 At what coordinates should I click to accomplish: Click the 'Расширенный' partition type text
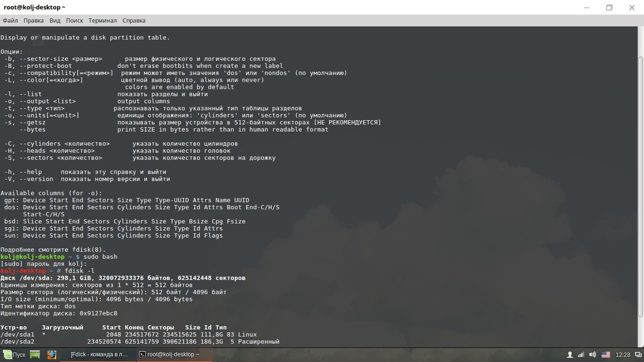point(258,341)
